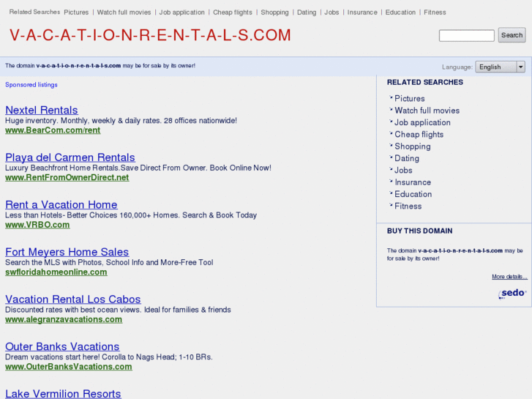Image resolution: width=532 pixels, height=399 pixels.
Task: Select Insurance in top bar
Action: (362, 12)
